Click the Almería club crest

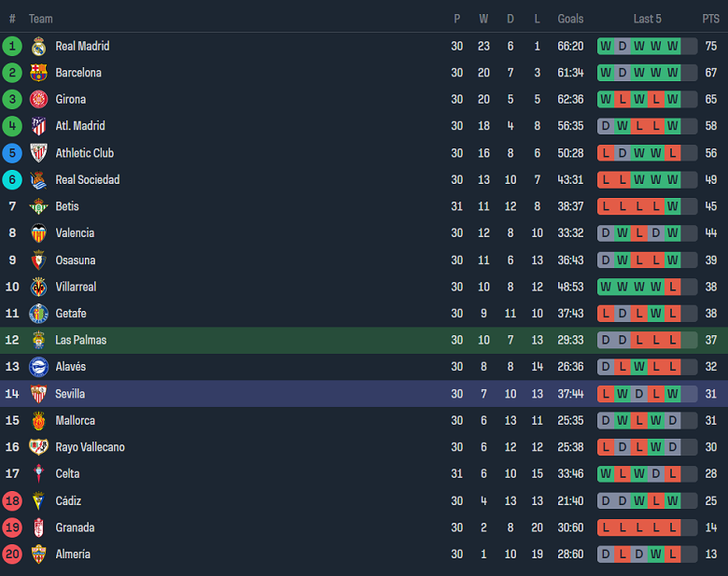38,555
